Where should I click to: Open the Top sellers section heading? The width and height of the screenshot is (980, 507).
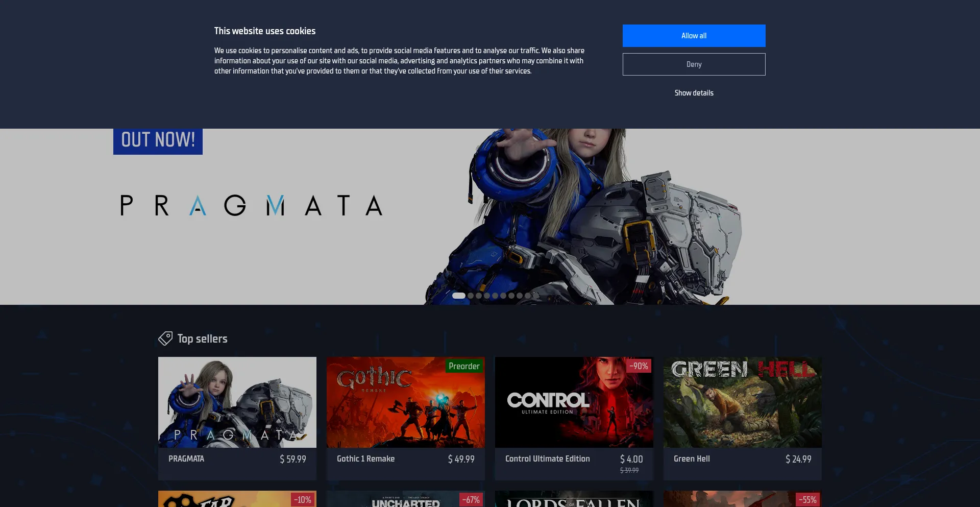pos(202,339)
